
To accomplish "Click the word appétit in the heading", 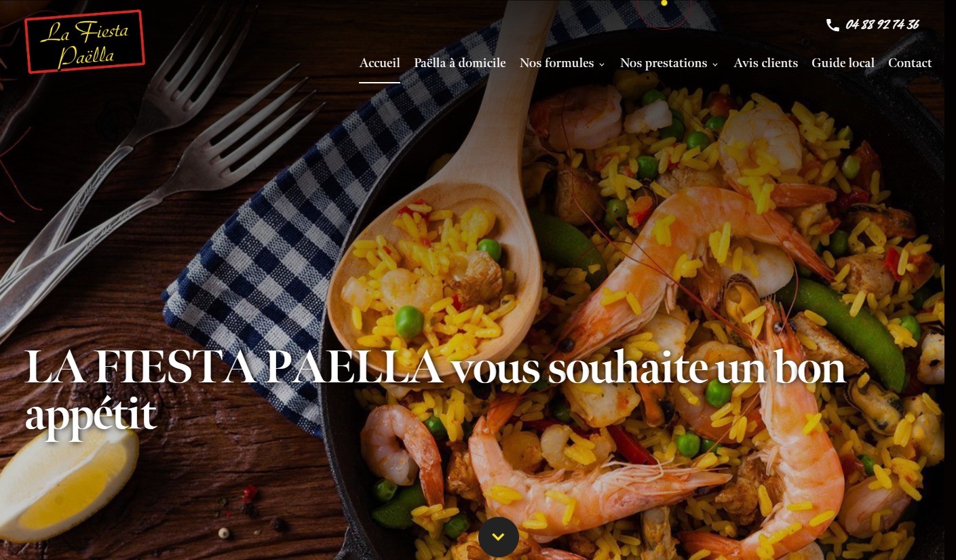I will tap(90, 416).
